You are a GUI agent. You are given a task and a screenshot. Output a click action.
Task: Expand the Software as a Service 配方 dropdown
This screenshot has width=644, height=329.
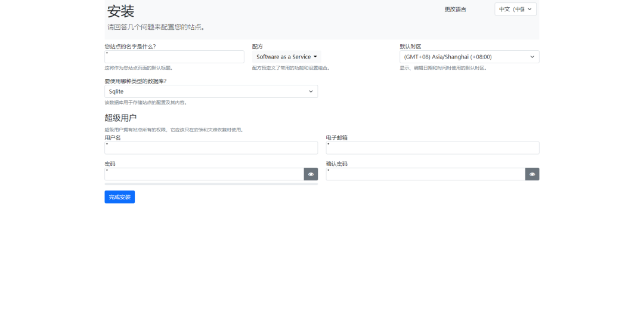286,57
